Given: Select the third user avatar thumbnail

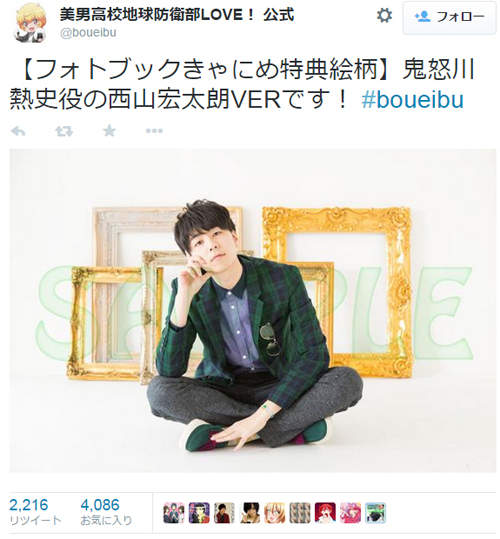Looking at the screenshot, I should coord(224,513).
